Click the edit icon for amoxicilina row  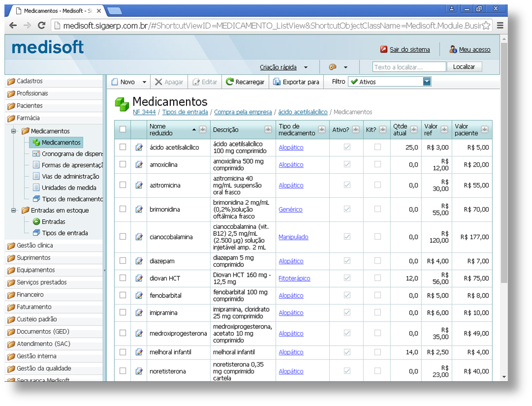pyautogui.click(x=139, y=164)
